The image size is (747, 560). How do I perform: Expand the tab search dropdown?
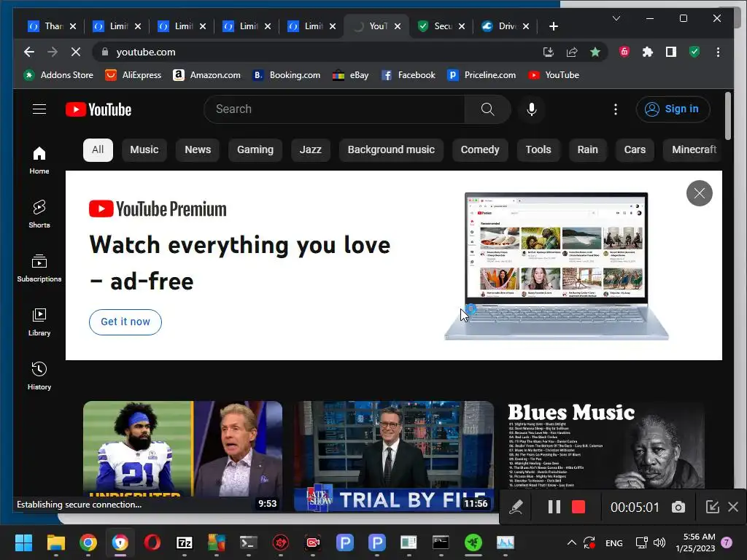(616, 18)
